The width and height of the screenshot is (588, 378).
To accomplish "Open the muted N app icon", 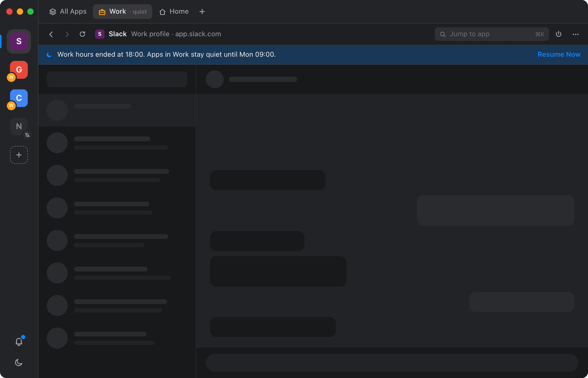I will (19, 126).
